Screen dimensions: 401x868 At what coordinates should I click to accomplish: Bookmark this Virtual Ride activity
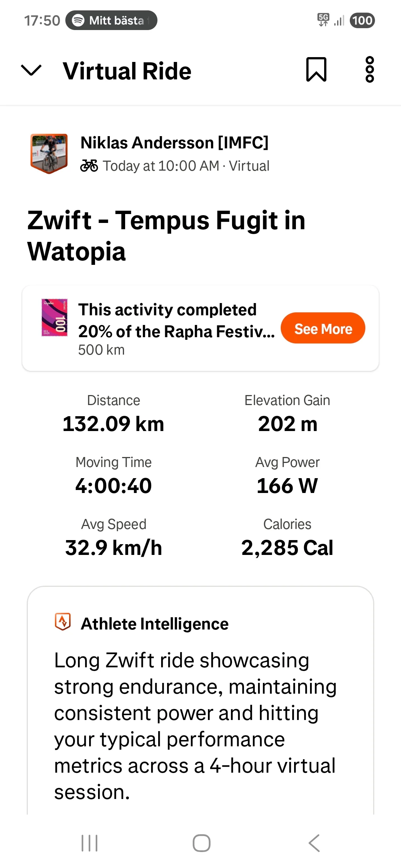click(x=316, y=69)
